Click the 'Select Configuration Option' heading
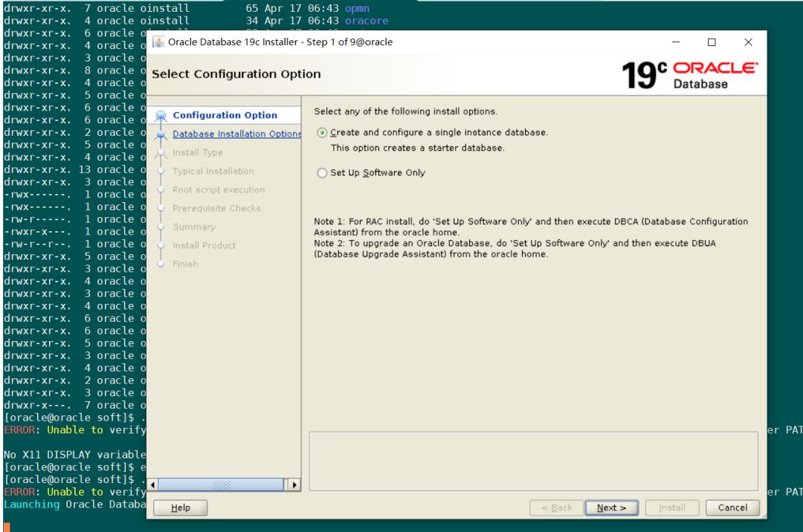 click(x=236, y=74)
